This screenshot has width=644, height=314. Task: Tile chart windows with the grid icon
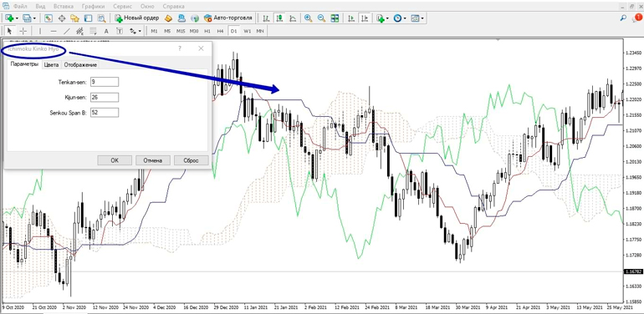point(335,18)
